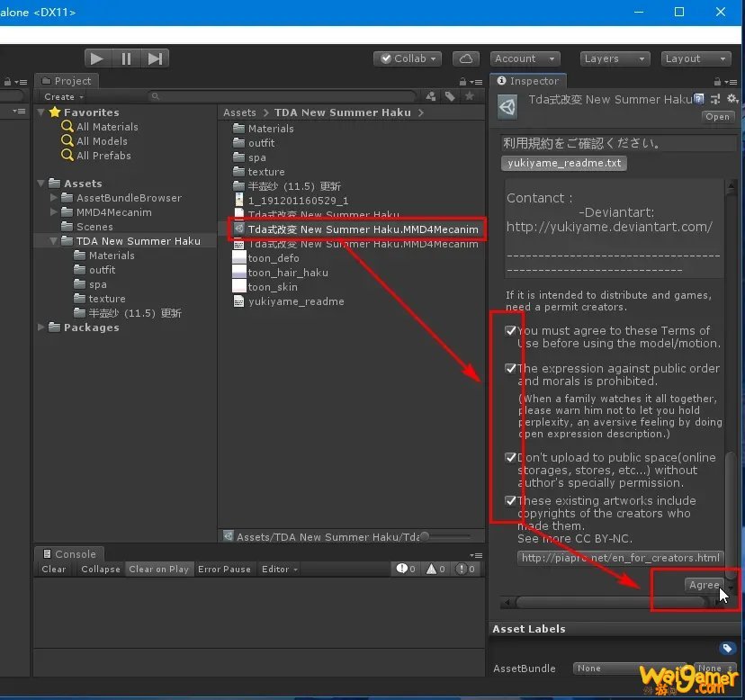Open the Layout dropdown
Image resolution: width=745 pixels, height=700 pixels.
tap(696, 58)
